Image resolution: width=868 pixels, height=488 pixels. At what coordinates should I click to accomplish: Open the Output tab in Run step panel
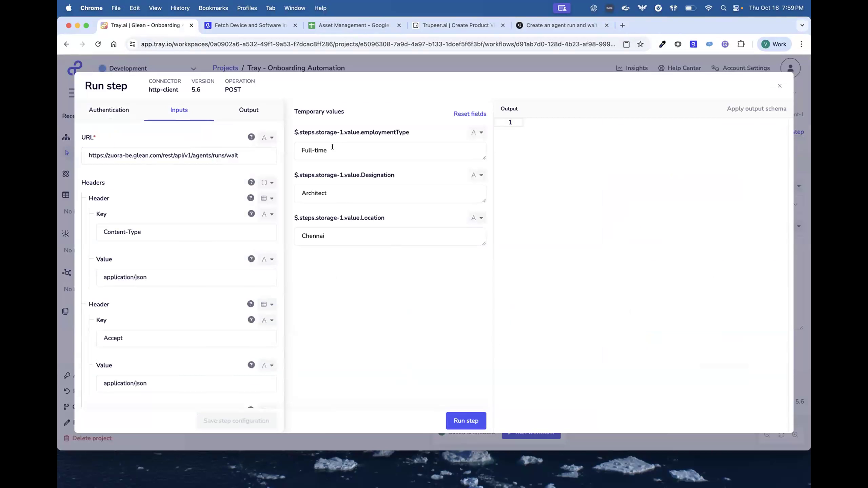[249, 110]
